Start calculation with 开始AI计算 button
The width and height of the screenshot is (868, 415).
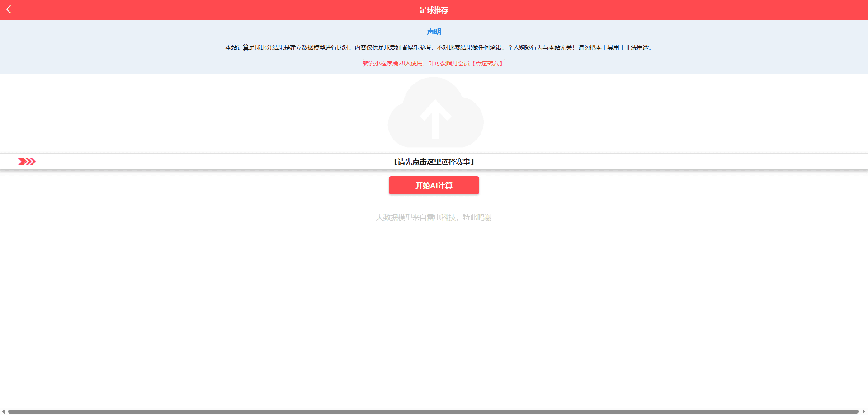click(434, 185)
